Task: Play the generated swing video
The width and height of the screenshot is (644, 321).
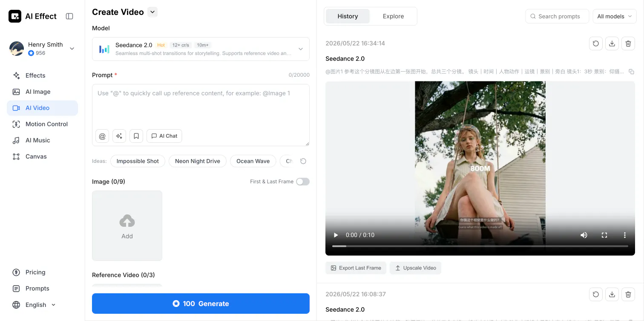Action: click(x=336, y=235)
